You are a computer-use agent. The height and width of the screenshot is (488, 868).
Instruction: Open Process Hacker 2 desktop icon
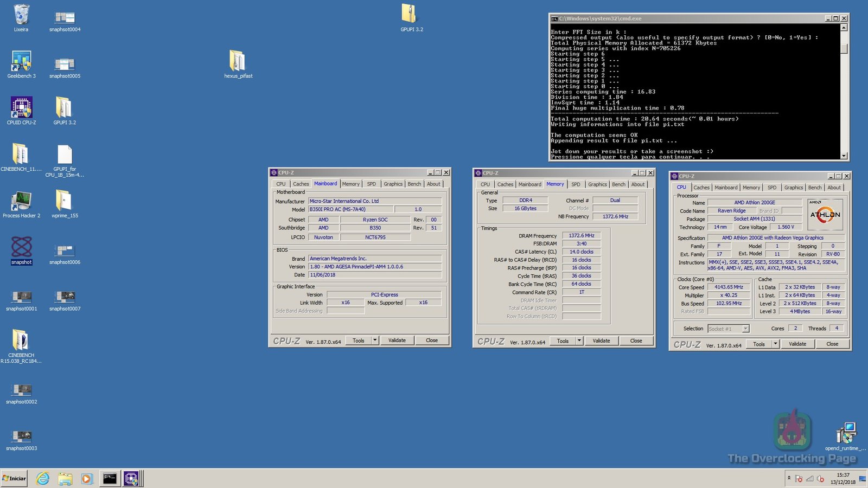click(x=21, y=202)
